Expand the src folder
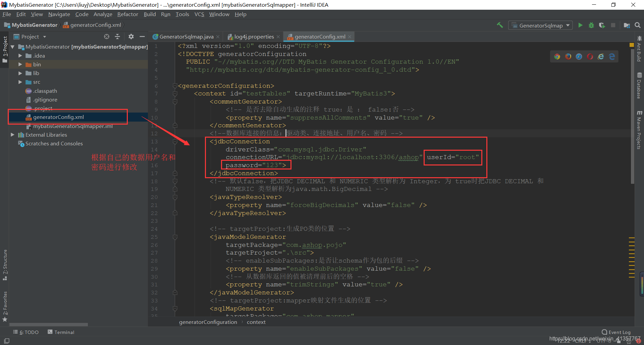The image size is (644, 345). (20, 82)
